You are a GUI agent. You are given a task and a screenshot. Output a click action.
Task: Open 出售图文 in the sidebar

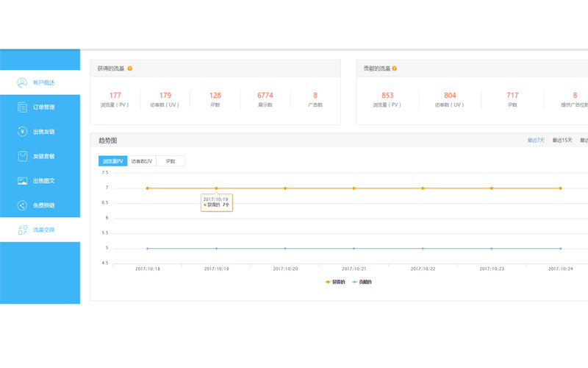pyautogui.click(x=44, y=181)
